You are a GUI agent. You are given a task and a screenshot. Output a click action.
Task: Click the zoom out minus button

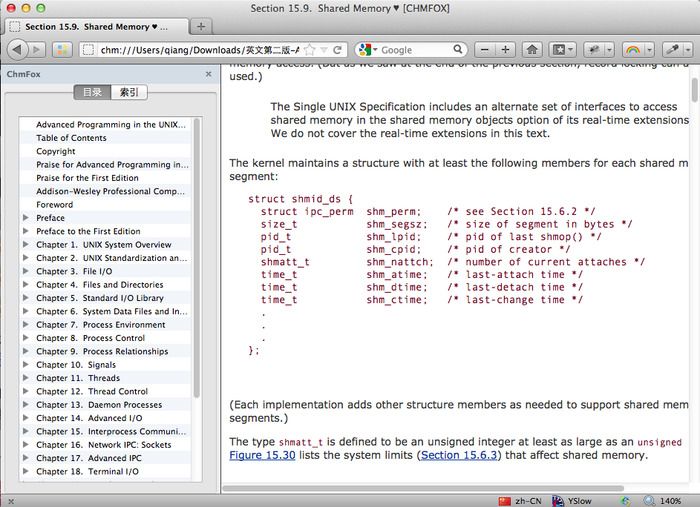pos(485,49)
